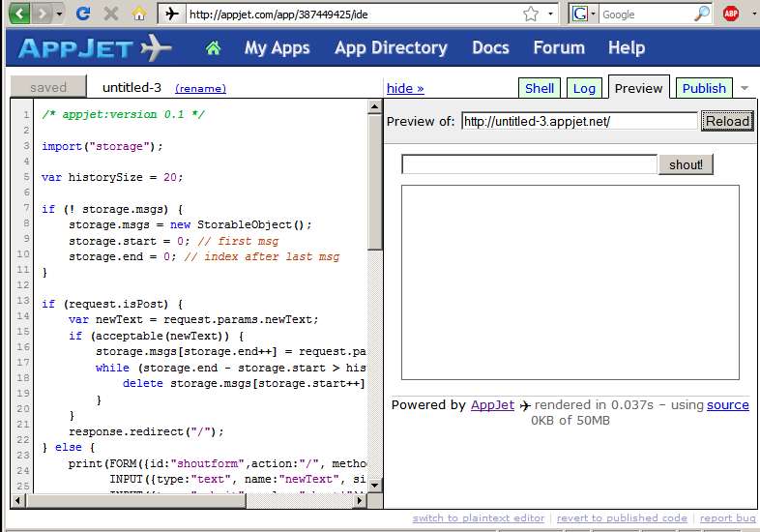
Task: Click the browser reload page icon
Action: [83, 15]
